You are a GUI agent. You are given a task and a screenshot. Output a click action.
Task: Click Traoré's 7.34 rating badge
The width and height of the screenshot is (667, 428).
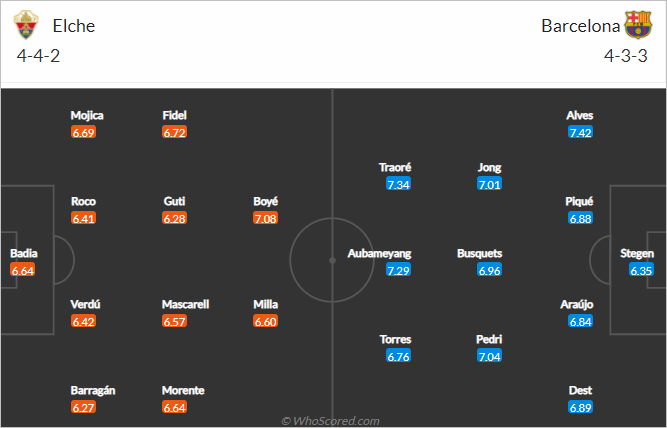tap(398, 184)
